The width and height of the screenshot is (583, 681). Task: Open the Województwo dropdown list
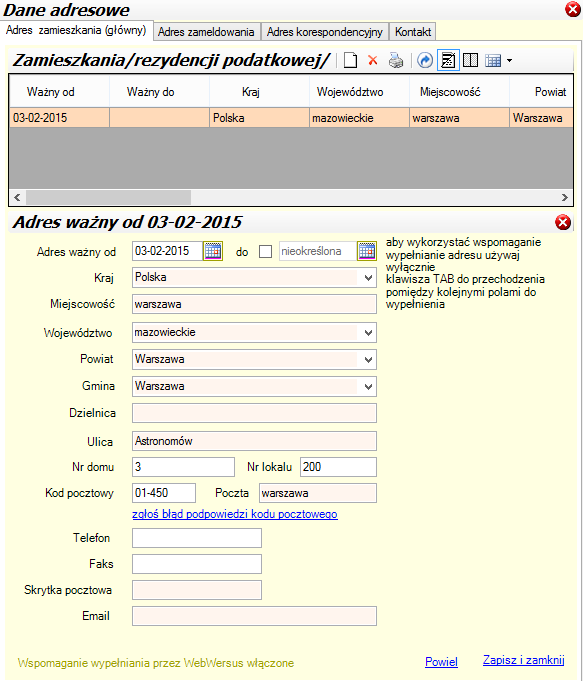[x=368, y=333]
